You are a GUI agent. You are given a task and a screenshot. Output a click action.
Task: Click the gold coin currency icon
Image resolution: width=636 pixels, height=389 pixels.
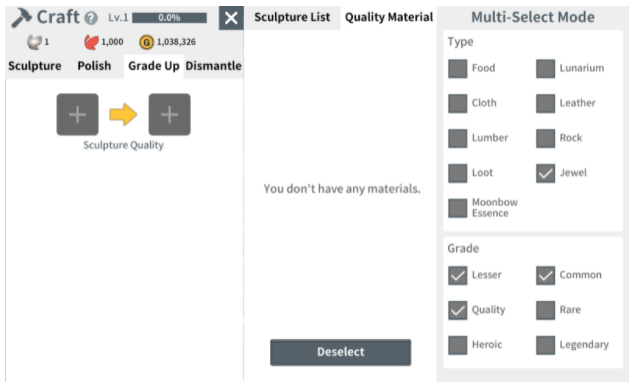click(146, 42)
